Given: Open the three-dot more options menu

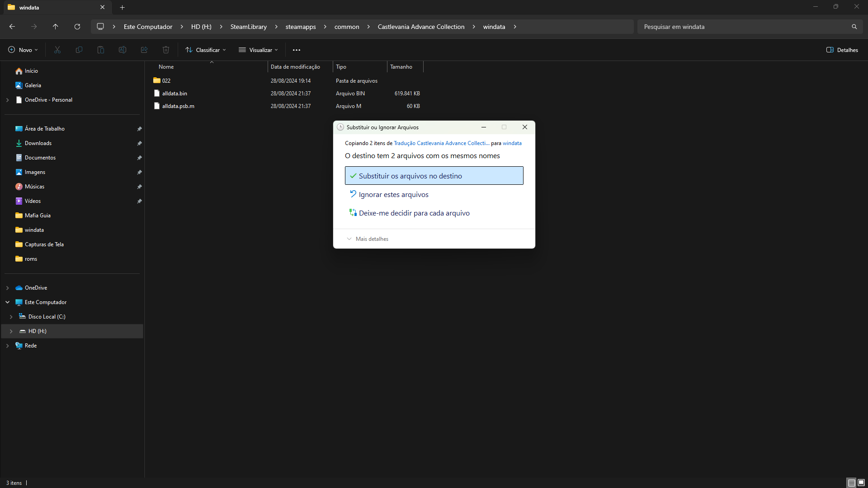Looking at the screenshot, I should point(297,50).
